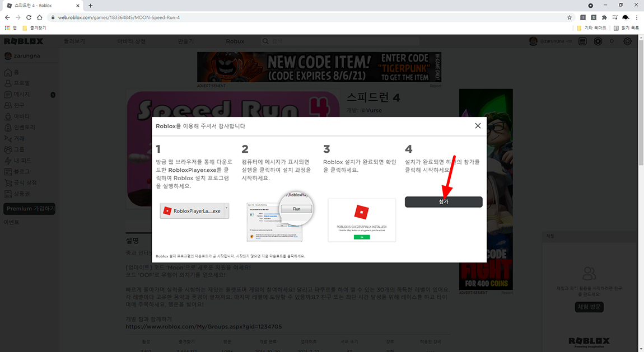Open the zarungna sidebar profile
The height and width of the screenshot is (352, 644).
coord(22,56)
